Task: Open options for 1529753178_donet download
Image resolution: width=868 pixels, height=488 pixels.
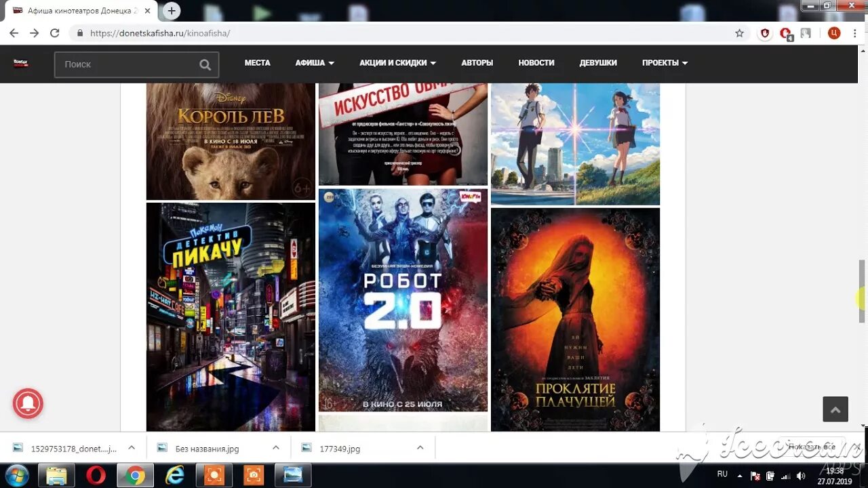Action: (x=132, y=448)
